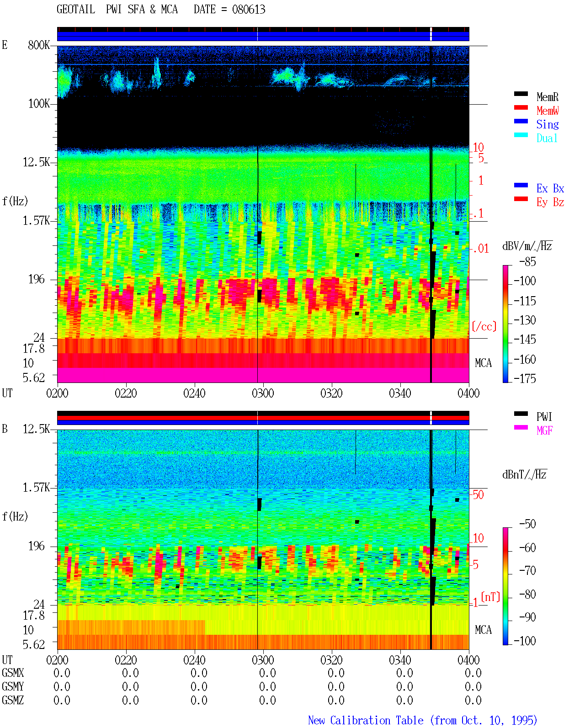The image size is (585, 728).
Task: Click the red MemW legend swatch
Action: click(521, 107)
